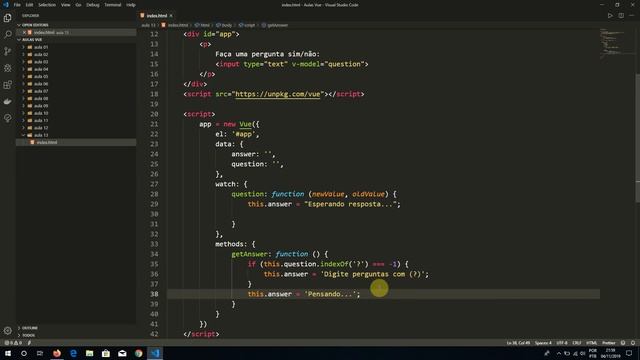This screenshot has height=360, width=640.
Task: Open the Debug menu
Action: pyautogui.click(x=93, y=5)
